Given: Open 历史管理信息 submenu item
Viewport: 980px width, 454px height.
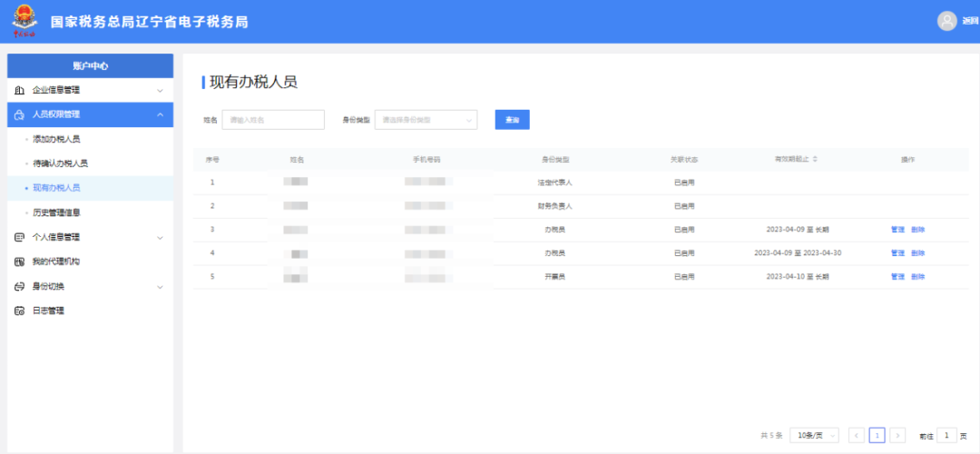Looking at the screenshot, I should tap(56, 212).
